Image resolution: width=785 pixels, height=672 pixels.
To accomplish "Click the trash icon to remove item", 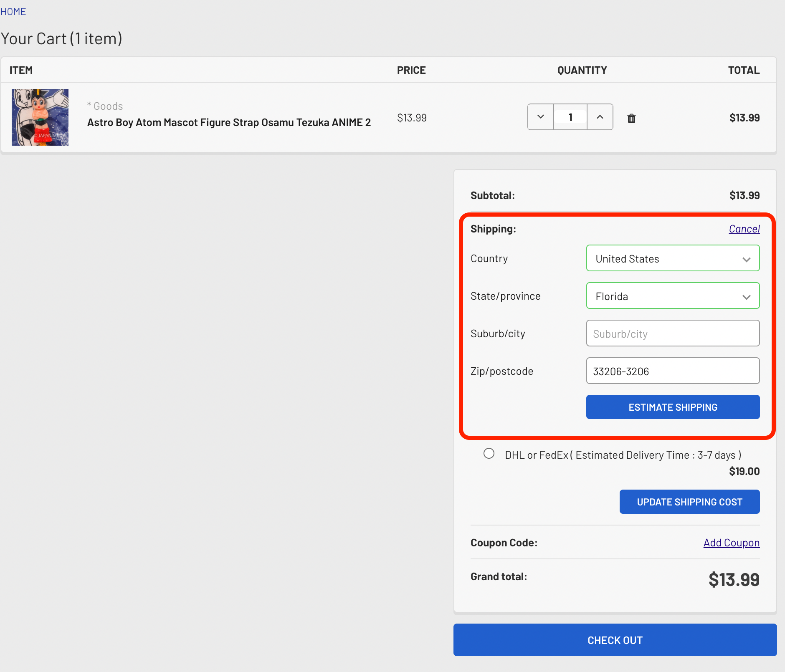I will click(631, 119).
